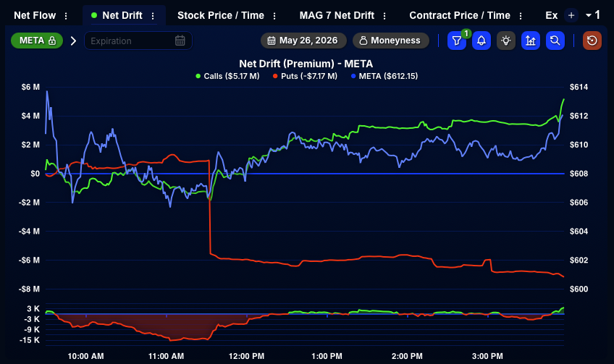Click the -$8 M premium axis label
614x364 pixels.
tap(29, 289)
